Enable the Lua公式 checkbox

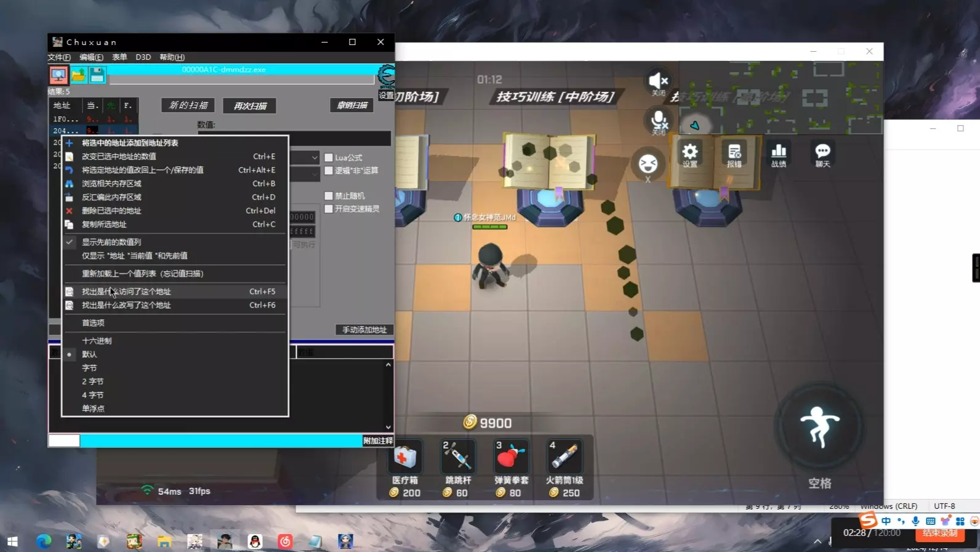[329, 158]
